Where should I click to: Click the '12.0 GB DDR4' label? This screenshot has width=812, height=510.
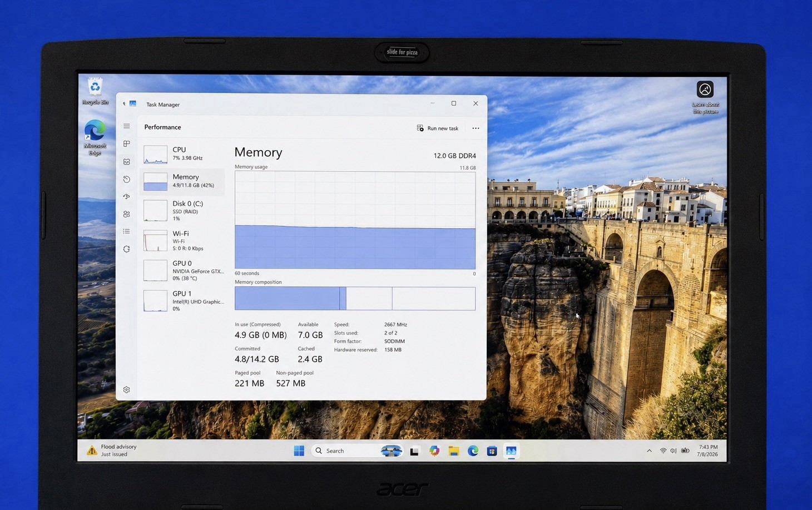tap(454, 156)
